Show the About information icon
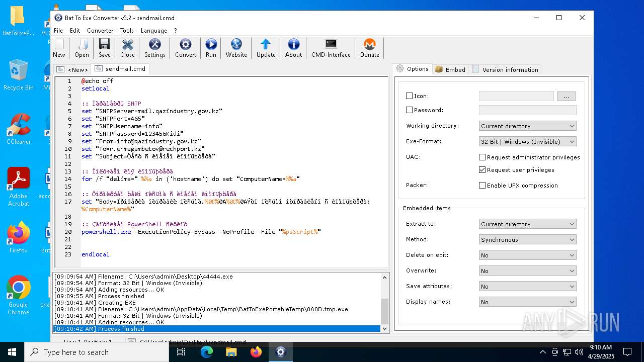Viewport: 644px width, 362px height. (x=293, y=48)
